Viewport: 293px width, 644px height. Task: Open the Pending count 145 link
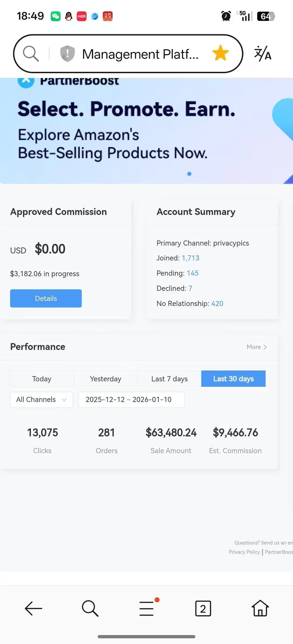point(193,273)
